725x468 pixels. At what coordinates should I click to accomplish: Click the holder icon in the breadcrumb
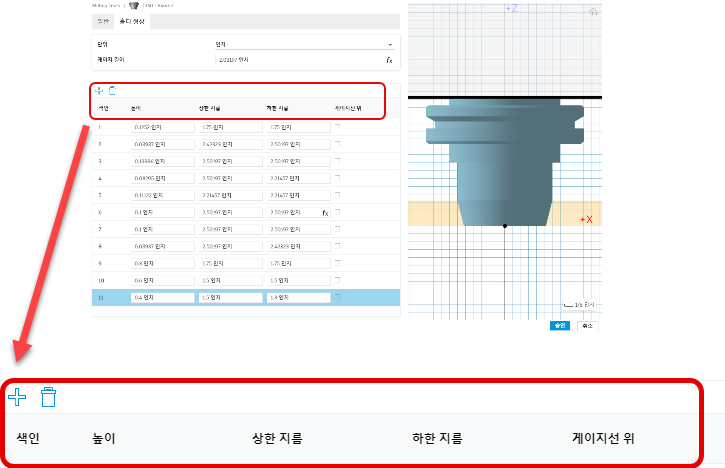(x=134, y=6)
